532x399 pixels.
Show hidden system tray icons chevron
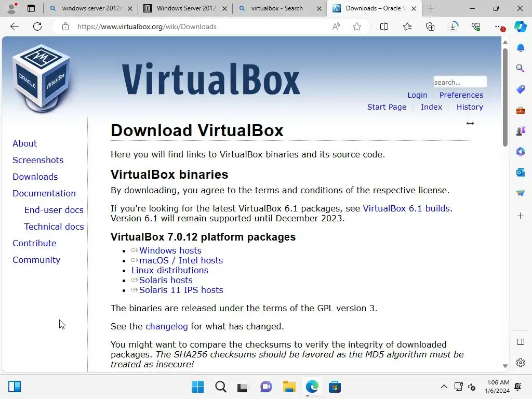pyautogui.click(x=444, y=387)
